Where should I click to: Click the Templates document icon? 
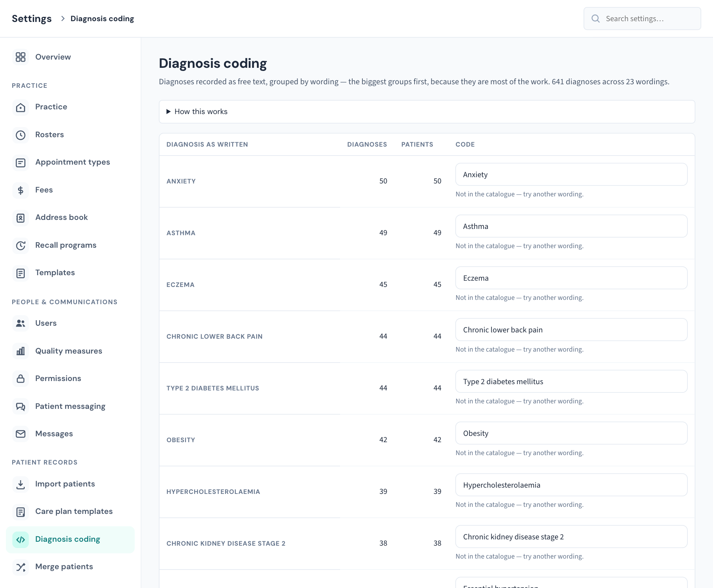pos(20,273)
